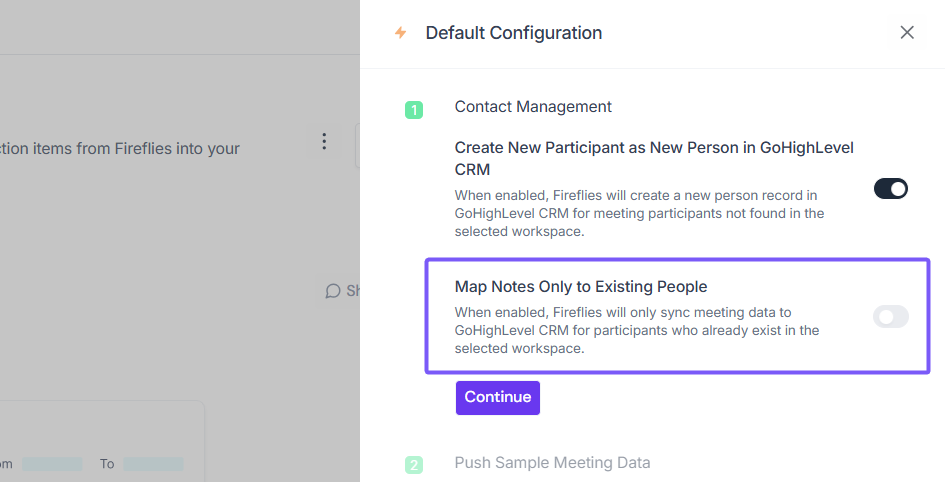Click the step 2 number badge
The width and height of the screenshot is (945, 482).
(414, 465)
